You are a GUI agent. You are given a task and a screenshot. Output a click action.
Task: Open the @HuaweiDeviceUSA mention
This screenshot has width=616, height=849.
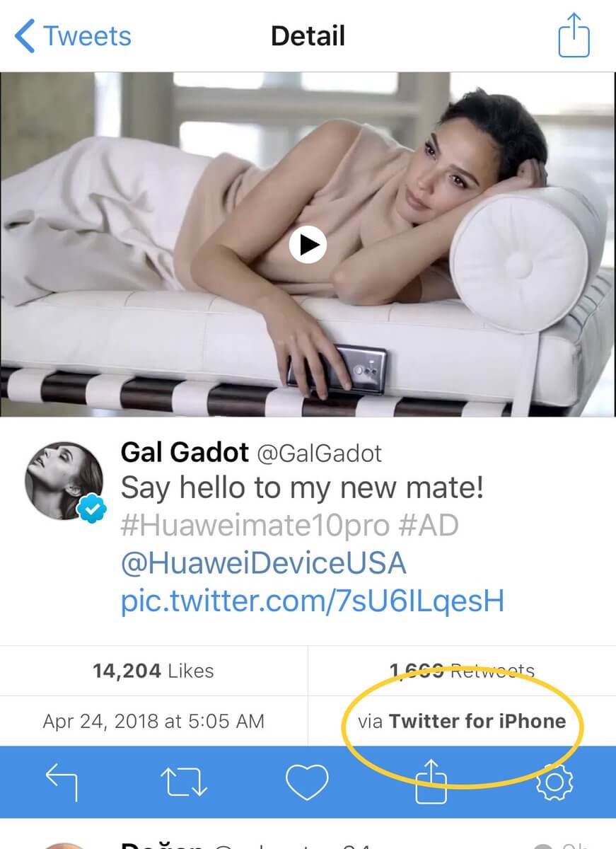click(263, 563)
